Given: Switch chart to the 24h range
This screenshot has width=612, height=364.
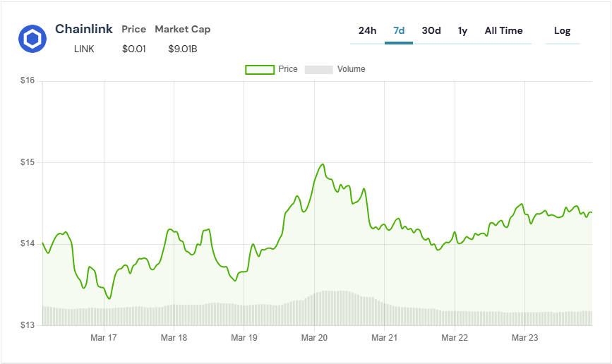Looking at the screenshot, I should tap(367, 31).
